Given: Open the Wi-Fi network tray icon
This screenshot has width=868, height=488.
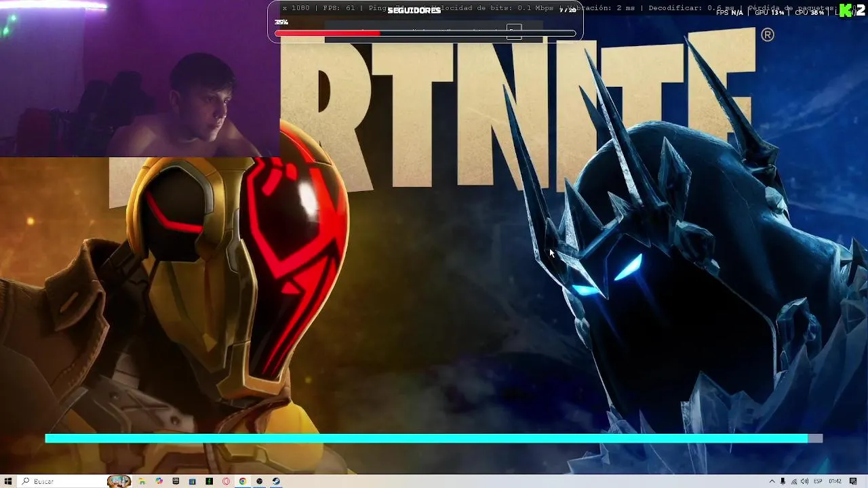Looking at the screenshot, I should [x=793, y=481].
